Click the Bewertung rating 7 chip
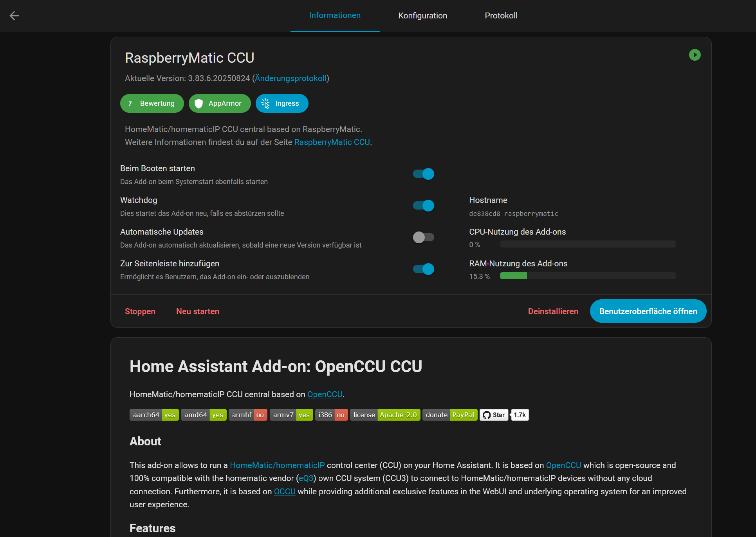This screenshot has width=756, height=537. 152,103
